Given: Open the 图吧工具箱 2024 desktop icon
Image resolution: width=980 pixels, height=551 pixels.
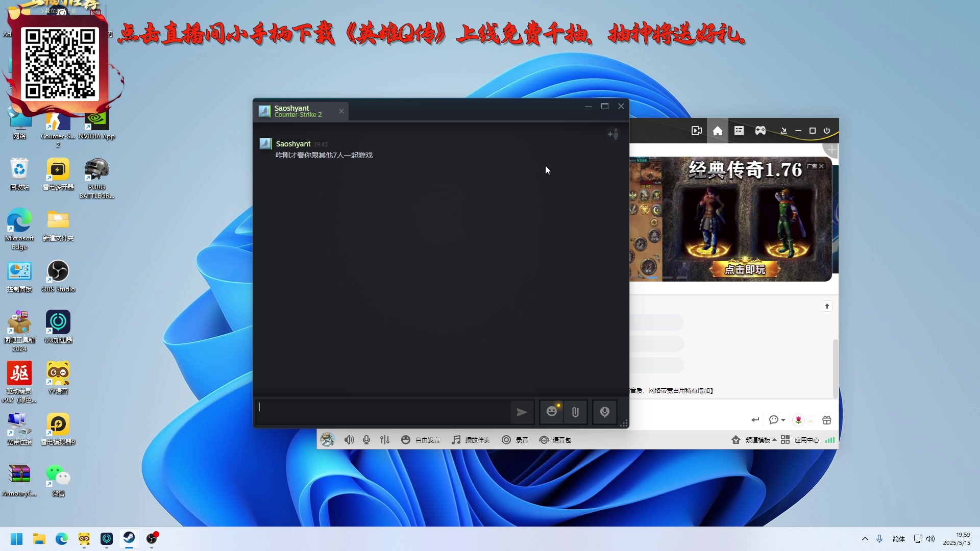Looking at the screenshot, I should click(19, 331).
